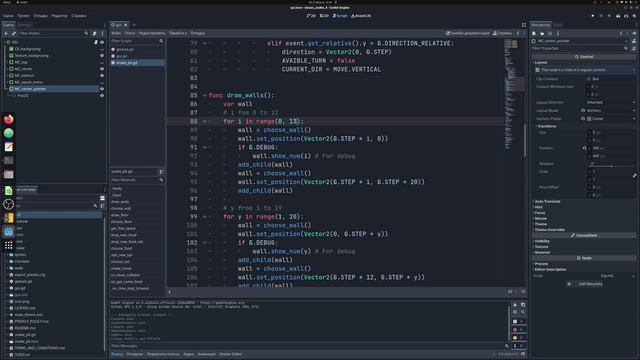This screenshot has height=360, width=640.
Task: Show the hidden MC_pause_menu node
Action: point(102,82)
